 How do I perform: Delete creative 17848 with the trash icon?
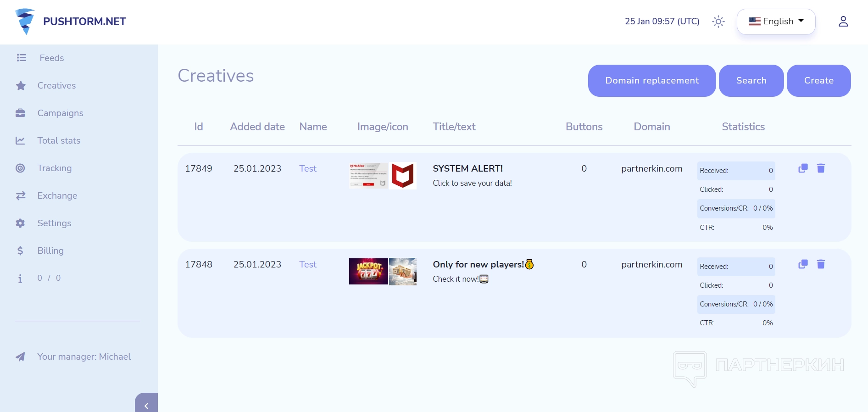[x=821, y=264]
